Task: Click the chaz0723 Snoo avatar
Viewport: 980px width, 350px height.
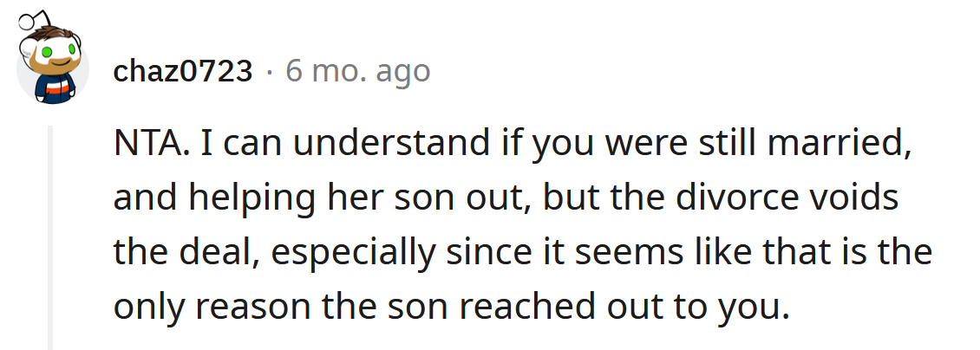Action: pos(52,61)
